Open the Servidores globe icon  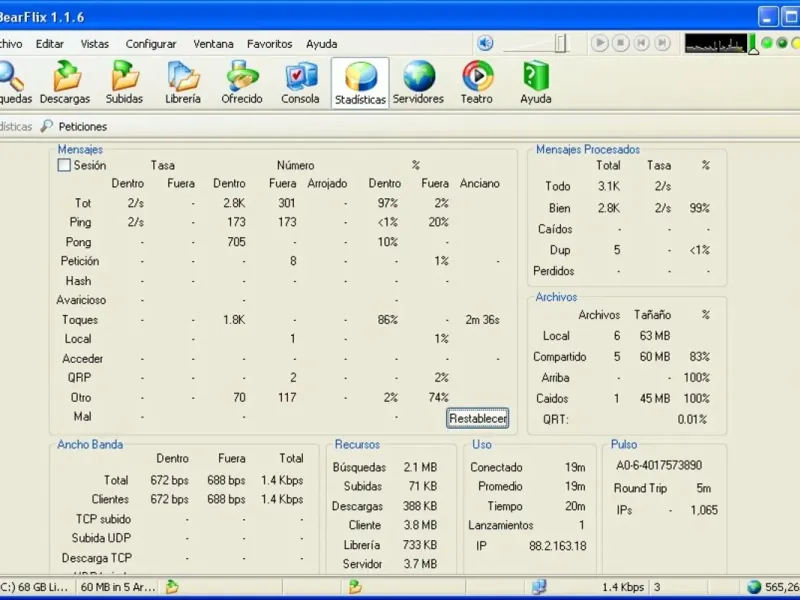click(x=418, y=82)
